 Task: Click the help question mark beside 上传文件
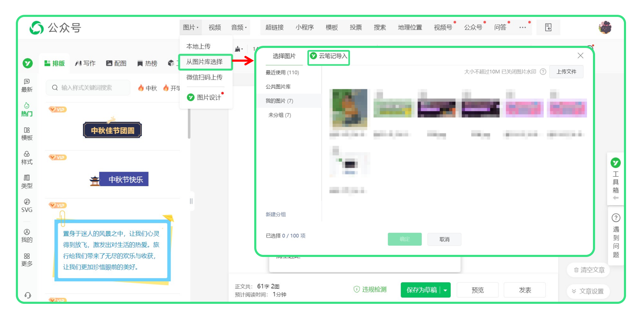coord(543,72)
